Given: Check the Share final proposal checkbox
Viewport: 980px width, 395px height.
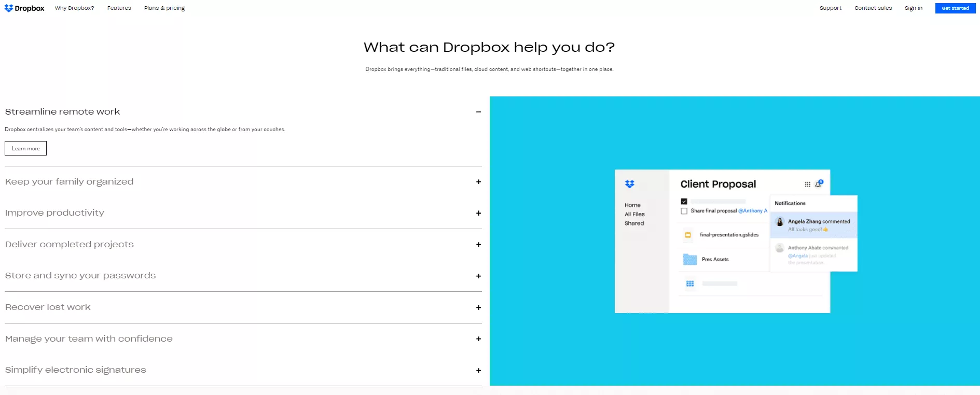Looking at the screenshot, I should 684,211.
